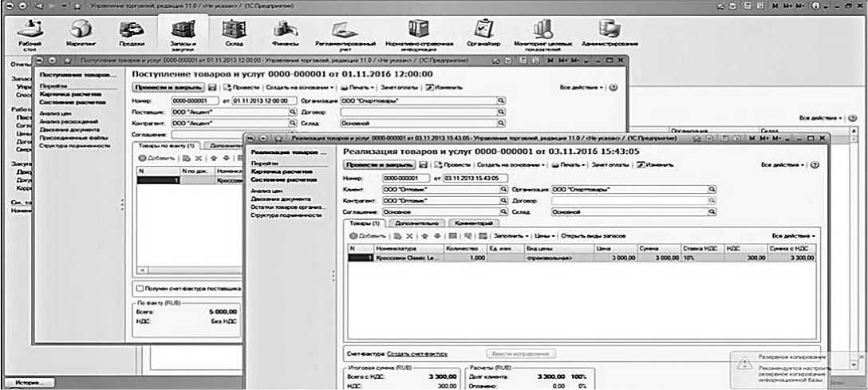Click the lookup icon of Реализация Соглашение field
The height and width of the screenshot is (390, 868).
coord(503,212)
